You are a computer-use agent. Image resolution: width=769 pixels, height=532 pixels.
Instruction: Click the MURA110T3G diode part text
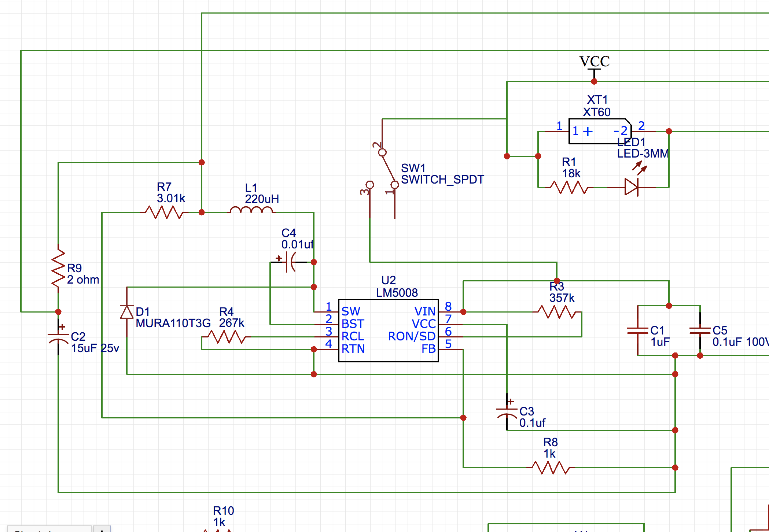173,323
